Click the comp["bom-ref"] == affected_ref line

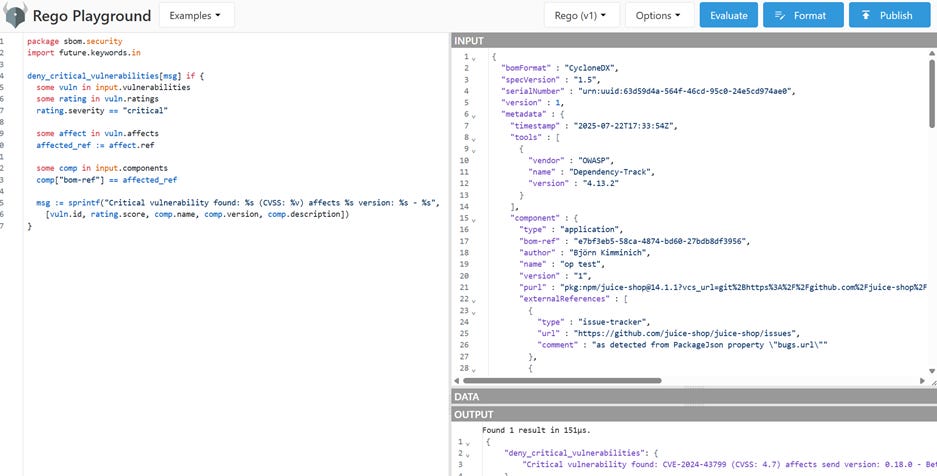pyautogui.click(x=106, y=180)
